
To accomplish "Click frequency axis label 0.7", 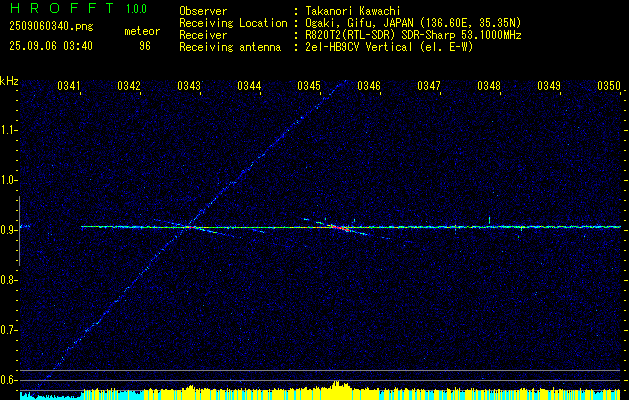I will (8, 330).
